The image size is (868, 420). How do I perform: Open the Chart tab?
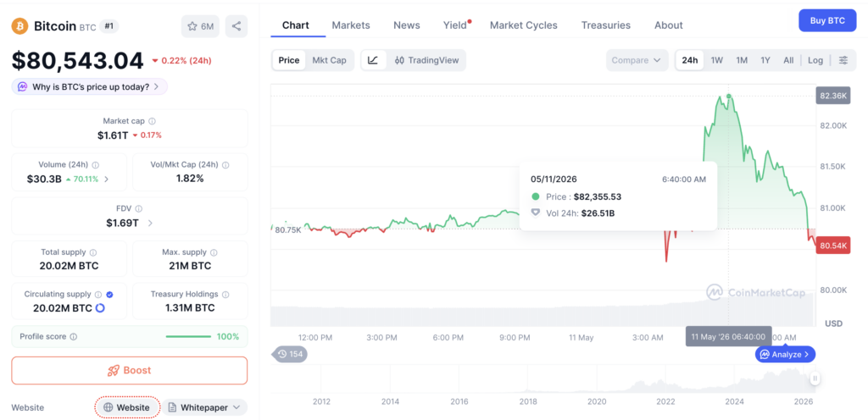(x=296, y=25)
